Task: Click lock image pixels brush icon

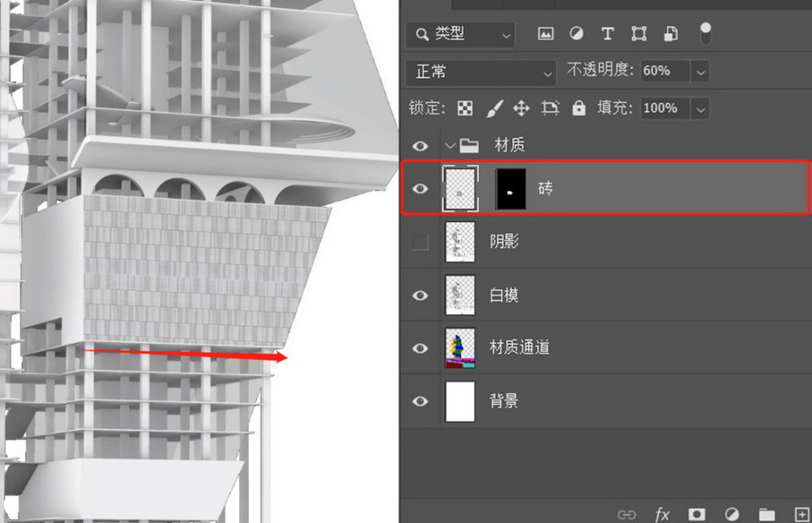Action: 495,108
